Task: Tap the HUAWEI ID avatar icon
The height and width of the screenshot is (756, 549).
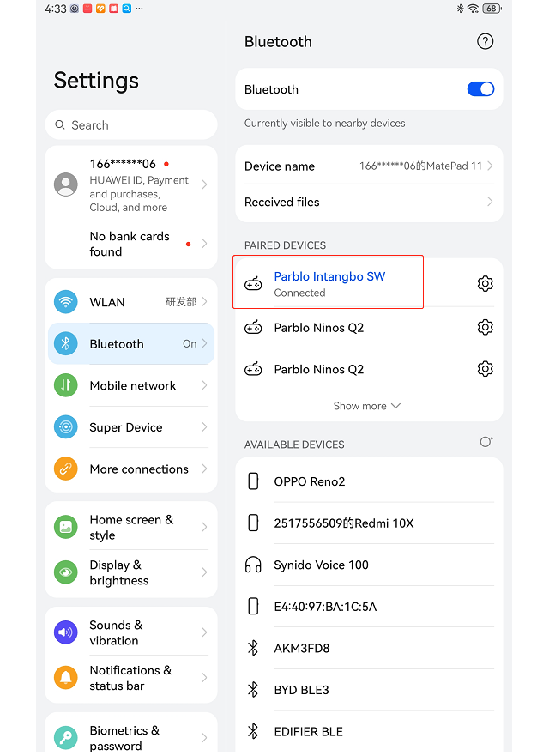Action: (x=66, y=184)
